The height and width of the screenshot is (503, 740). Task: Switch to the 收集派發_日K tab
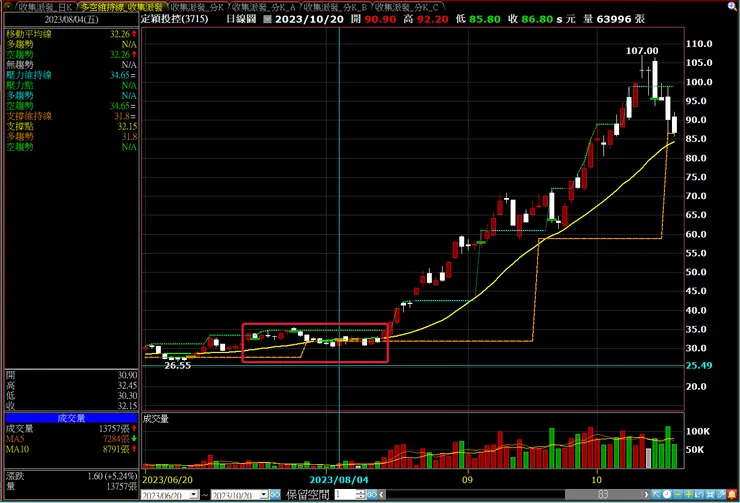point(46,7)
